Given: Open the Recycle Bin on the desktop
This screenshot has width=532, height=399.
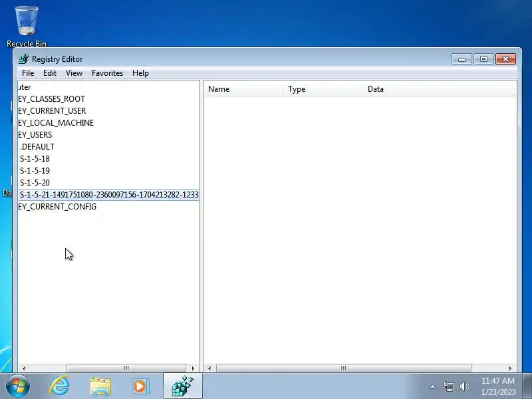Looking at the screenshot, I should [x=27, y=26].
